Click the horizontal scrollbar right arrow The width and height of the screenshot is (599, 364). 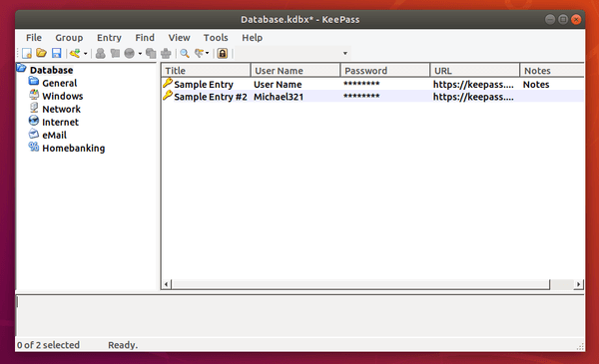(578, 284)
